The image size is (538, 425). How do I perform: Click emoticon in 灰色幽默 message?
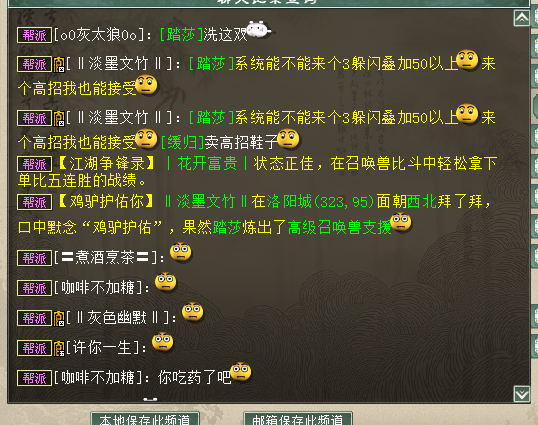coord(192,312)
